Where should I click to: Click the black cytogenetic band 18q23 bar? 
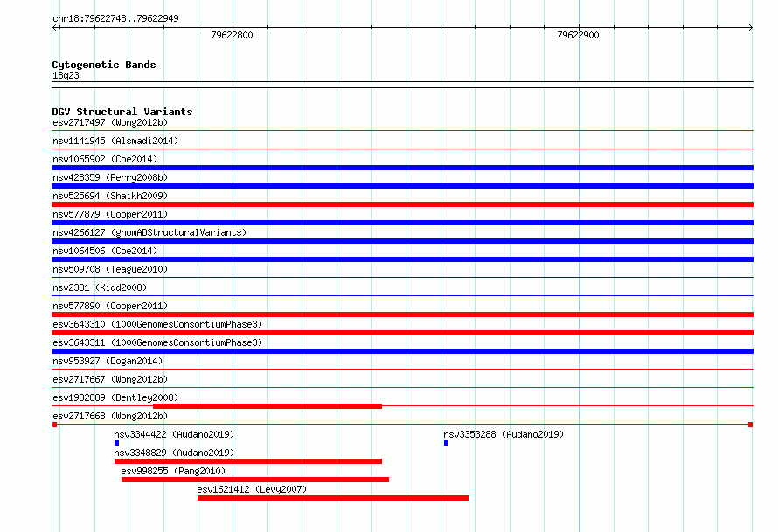point(402,85)
